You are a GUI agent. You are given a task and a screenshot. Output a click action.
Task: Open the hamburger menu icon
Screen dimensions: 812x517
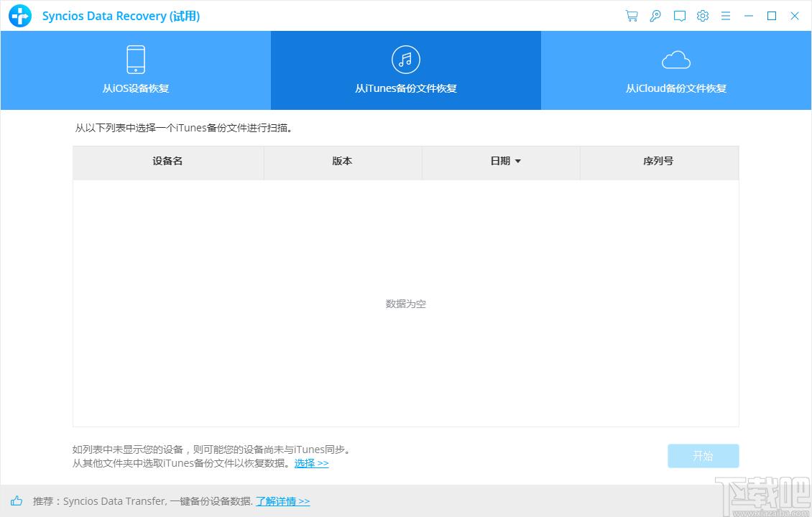point(726,16)
